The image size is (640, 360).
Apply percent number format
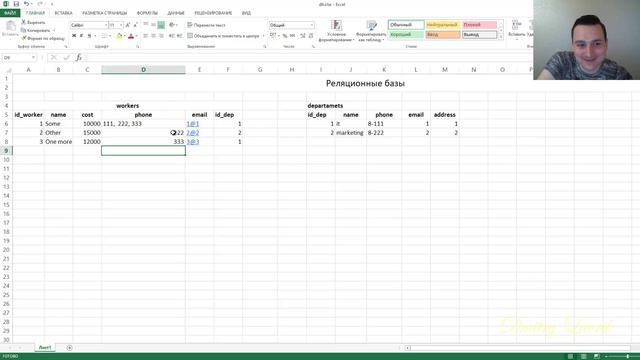pyautogui.click(x=285, y=36)
